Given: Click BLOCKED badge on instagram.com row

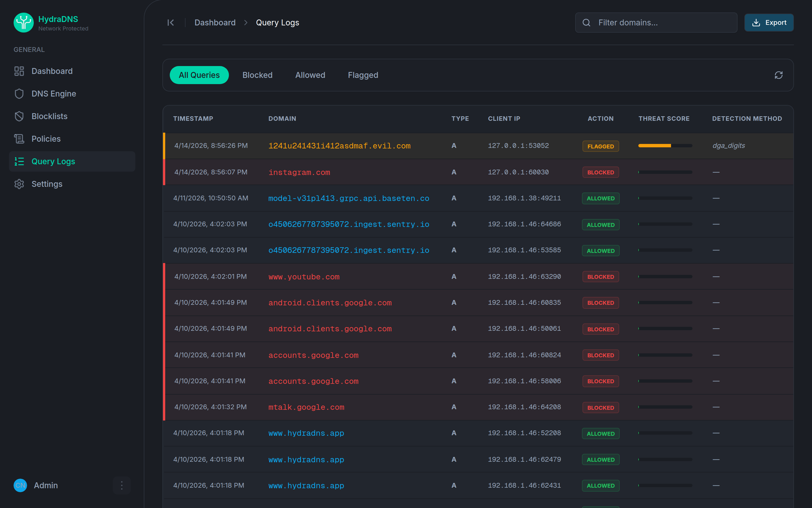Looking at the screenshot, I should coord(600,172).
